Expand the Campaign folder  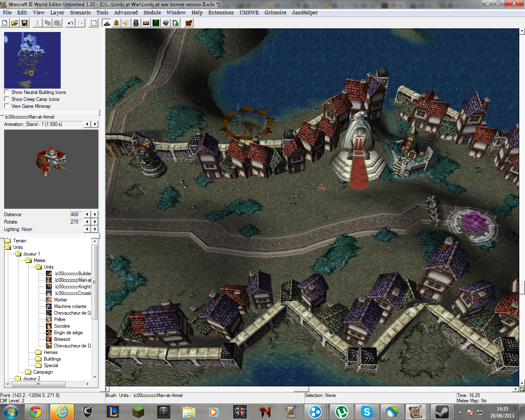click(x=28, y=372)
